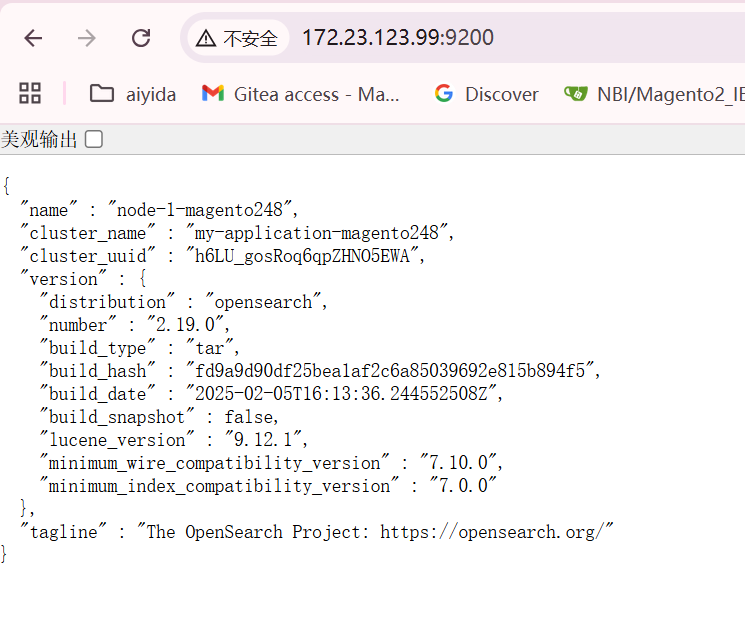Open the Discover Google bookmark
This screenshot has width=745, height=622.
(x=487, y=94)
